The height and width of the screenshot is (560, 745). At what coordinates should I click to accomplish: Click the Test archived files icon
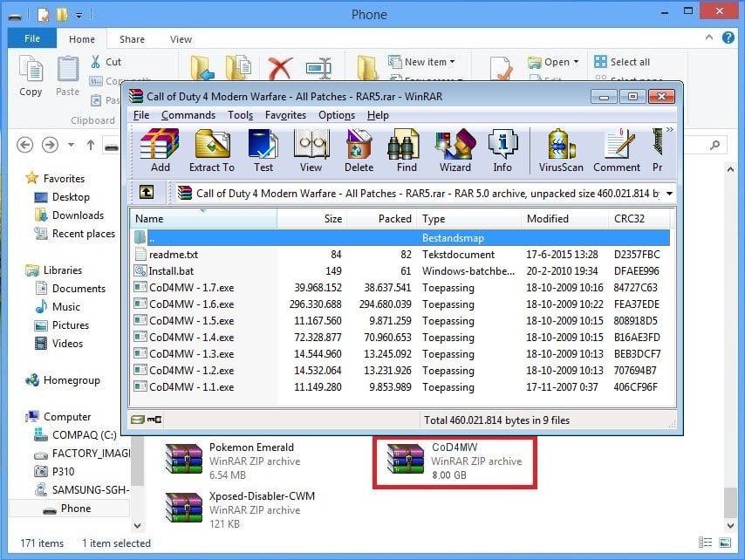[263, 148]
